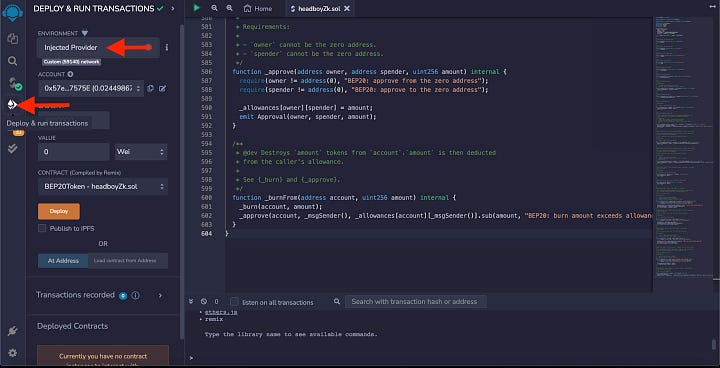Screen dimensions: 720x368
Task: Click the Custom (59140) network badge
Action: (x=72, y=62)
